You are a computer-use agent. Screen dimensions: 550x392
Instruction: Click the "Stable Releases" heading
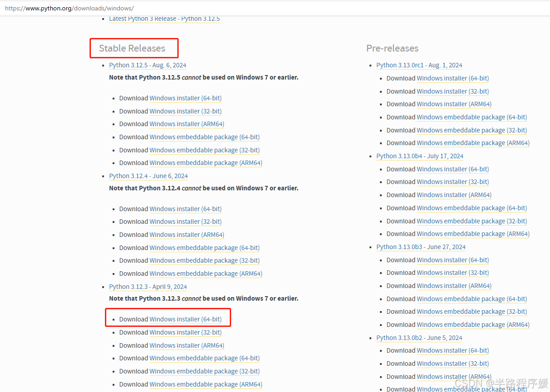click(x=132, y=48)
